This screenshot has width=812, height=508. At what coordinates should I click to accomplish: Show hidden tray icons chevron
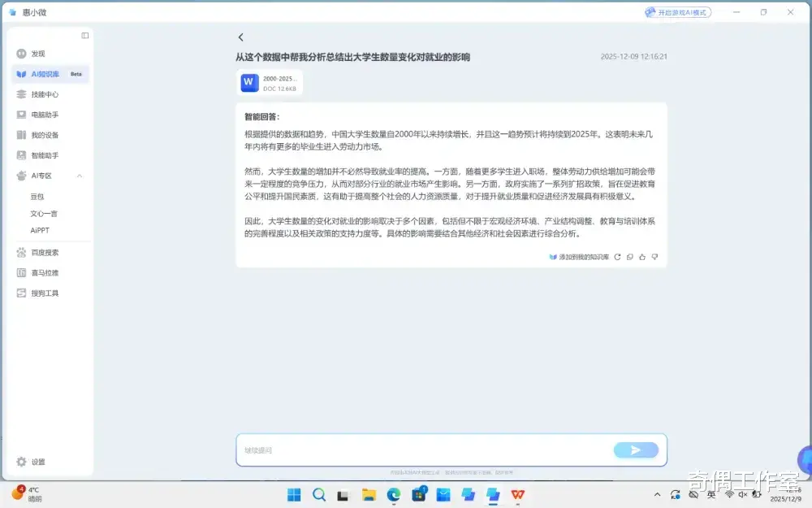click(x=657, y=494)
